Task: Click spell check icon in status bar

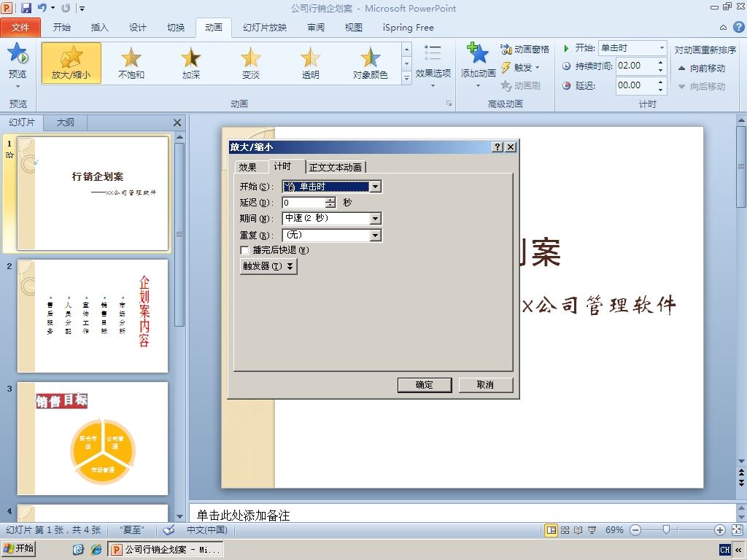Action: pos(169,529)
